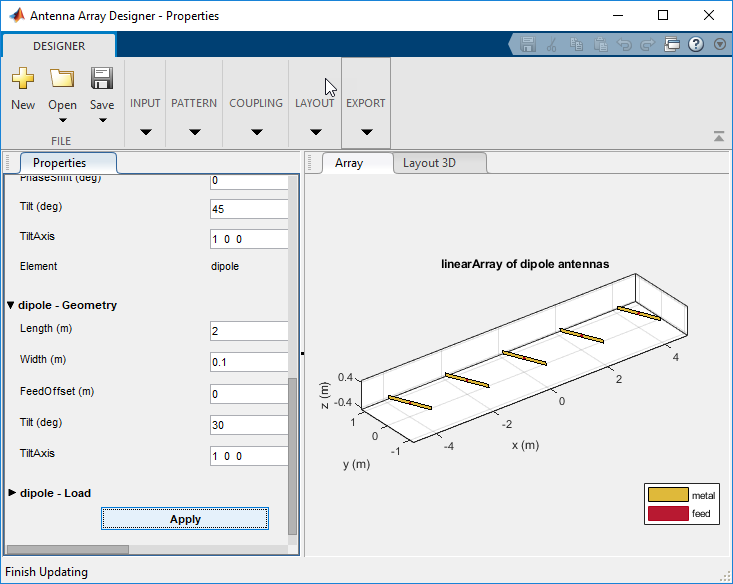This screenshot has height=584, width=733.
Task: Click the MATLAB logo in title bar
Action: 17,15
